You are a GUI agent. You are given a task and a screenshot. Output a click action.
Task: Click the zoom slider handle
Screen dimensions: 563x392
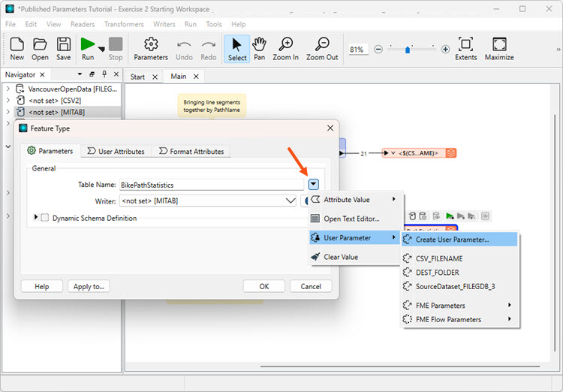407,50
